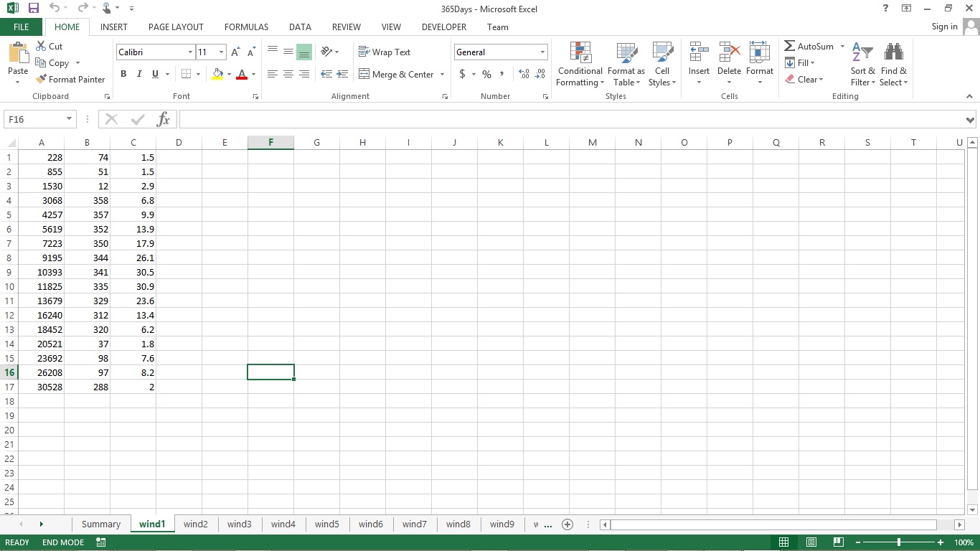Apply the Percent Style number format
Image resolution: width=980 pixels, height=551 pixels.
(x=486, y=74)
